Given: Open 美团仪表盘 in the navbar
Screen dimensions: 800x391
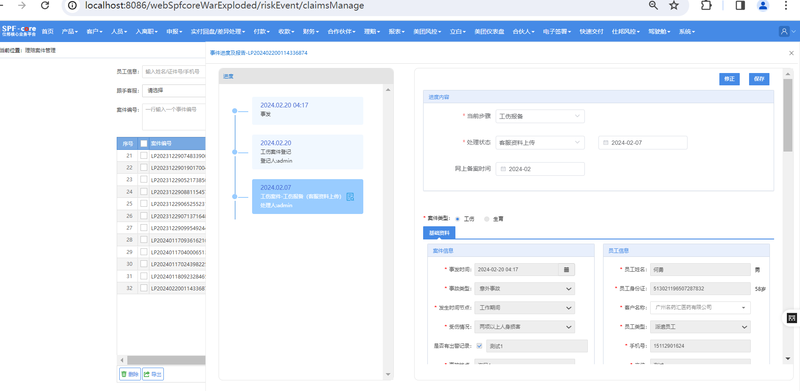Looking at the screenshot, I should pyautogui.click(x=489, y=31).
